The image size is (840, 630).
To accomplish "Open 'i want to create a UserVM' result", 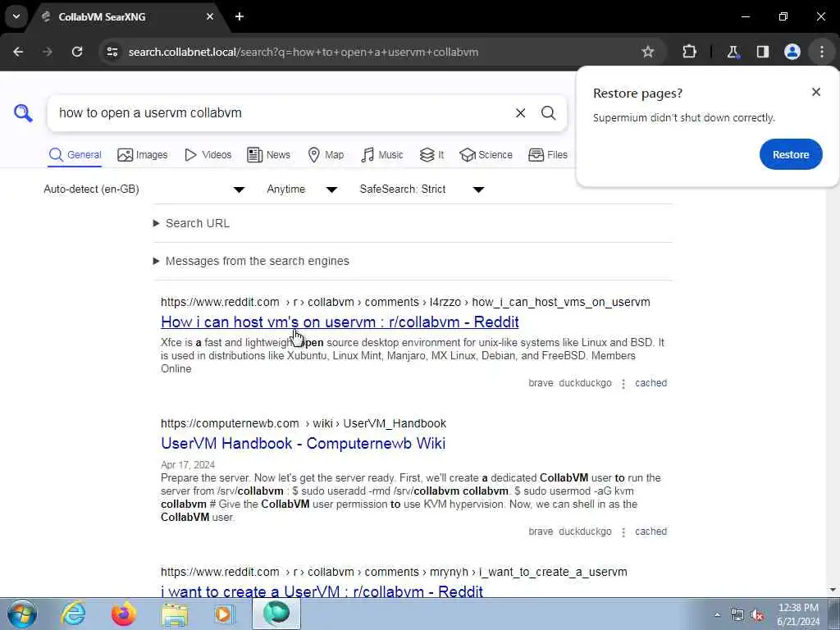I will [x=322, y=591].
